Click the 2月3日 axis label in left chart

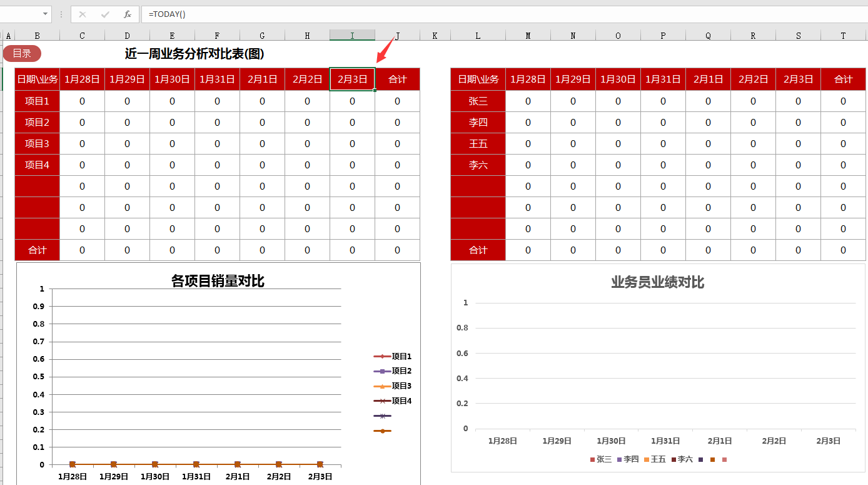point(320,477)
